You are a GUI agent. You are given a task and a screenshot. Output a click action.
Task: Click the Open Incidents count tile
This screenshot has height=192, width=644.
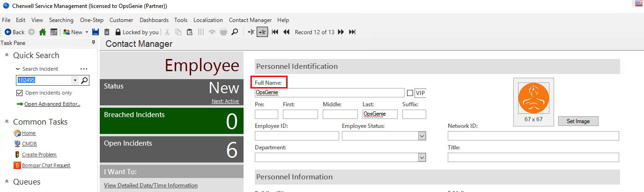pyautogui.click(x=172, y=149)
